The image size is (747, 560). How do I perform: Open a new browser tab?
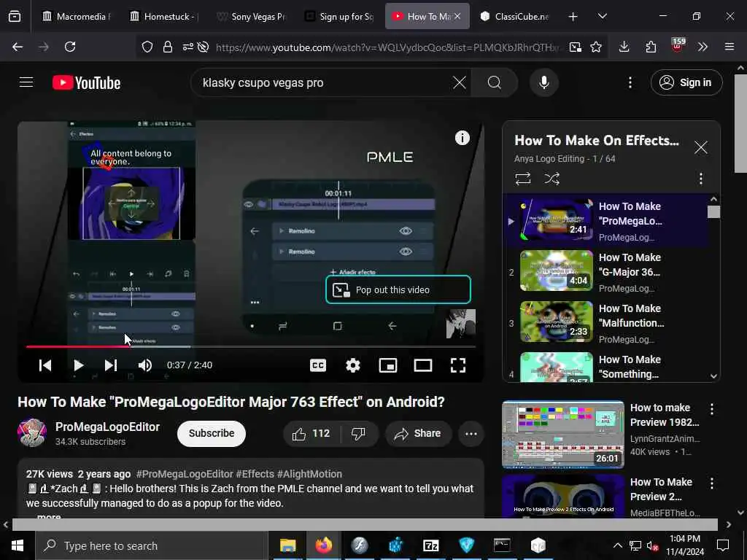573,17
